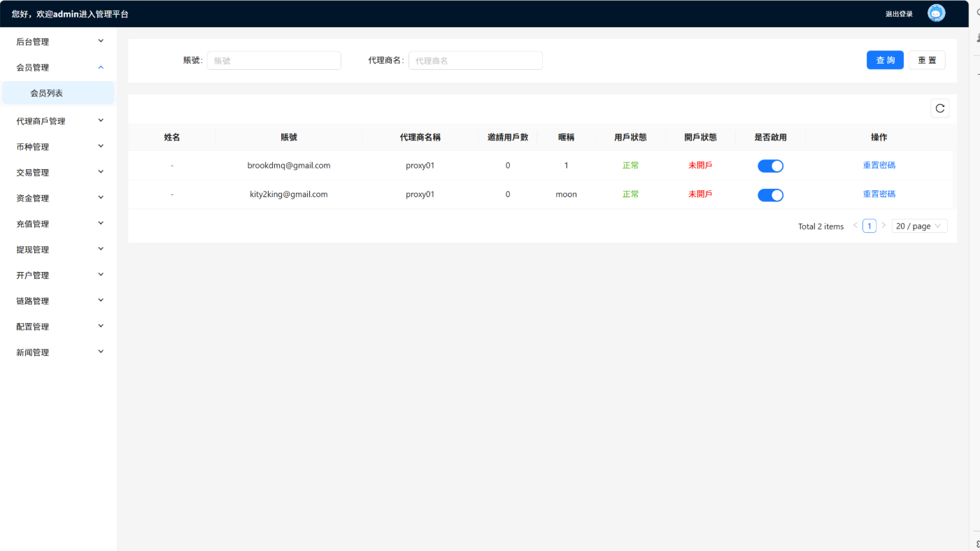Viewport: 980px width, 551px height.
Task: Go to next page arrow
Action: pos(883,226)
